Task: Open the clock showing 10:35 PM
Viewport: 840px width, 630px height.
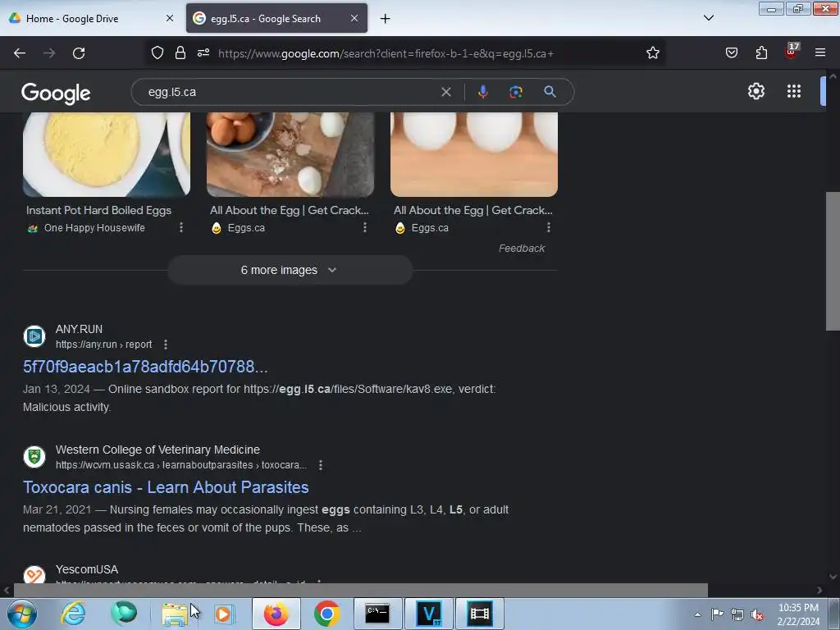Action: click(x=798, y=614)
